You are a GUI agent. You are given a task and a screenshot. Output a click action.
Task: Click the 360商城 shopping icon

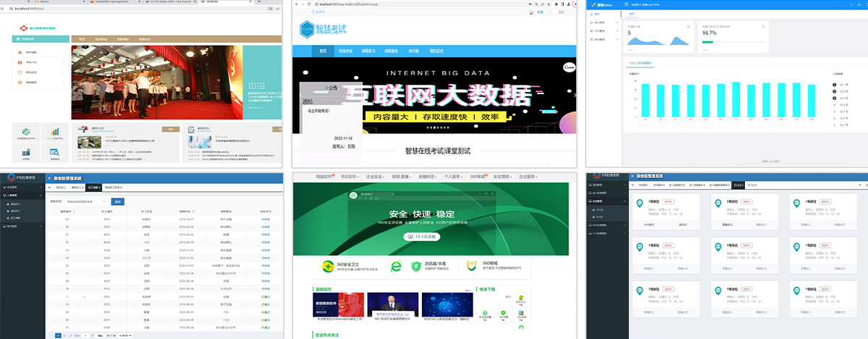471,266
